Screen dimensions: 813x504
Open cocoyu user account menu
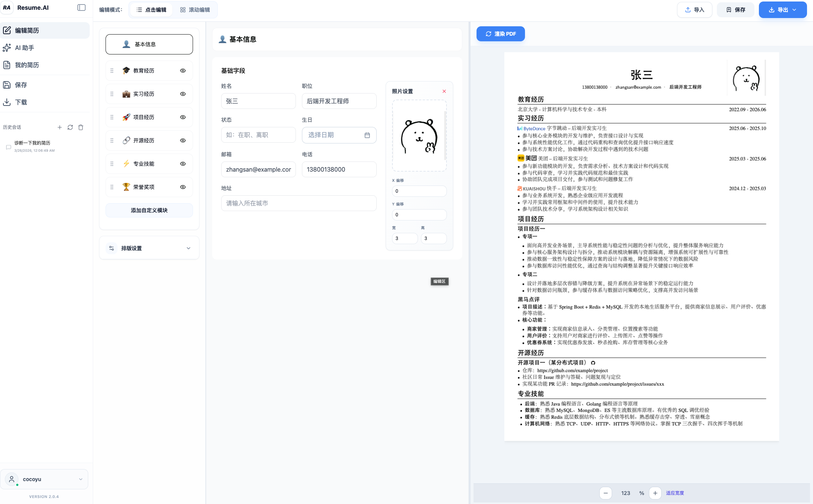(44, 479)
